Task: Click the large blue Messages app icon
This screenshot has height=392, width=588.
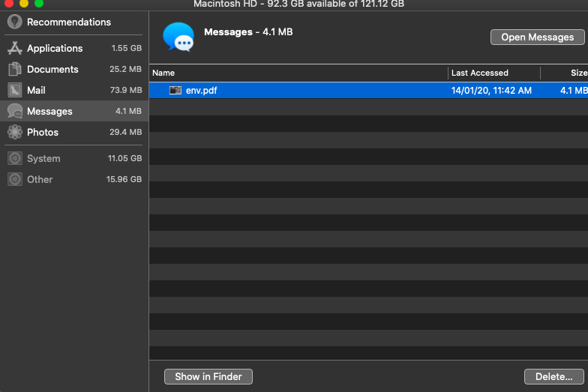Action: [x=178, y=37]
